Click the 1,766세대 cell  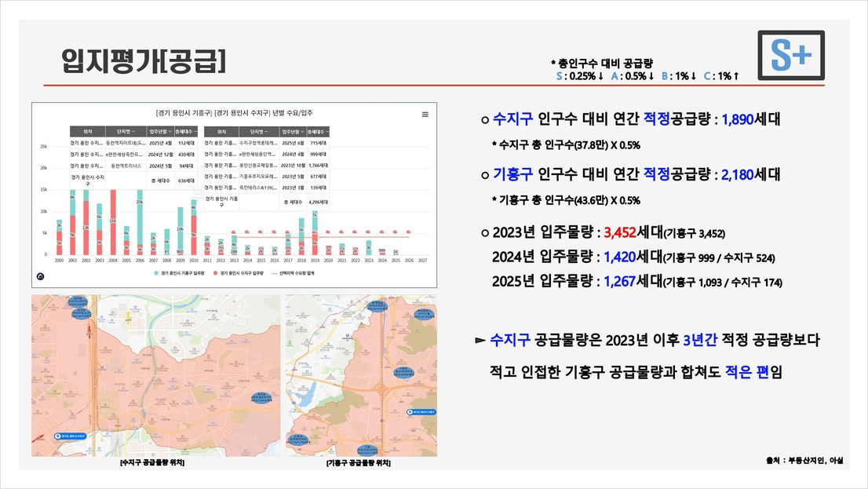point(318,166)
